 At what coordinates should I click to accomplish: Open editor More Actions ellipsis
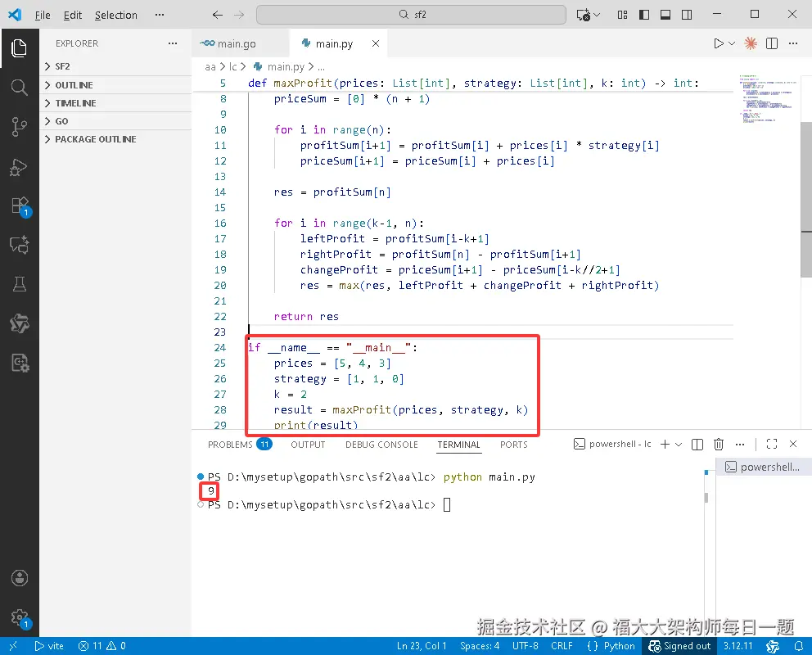pyautogui.click(x=793, y=43)
